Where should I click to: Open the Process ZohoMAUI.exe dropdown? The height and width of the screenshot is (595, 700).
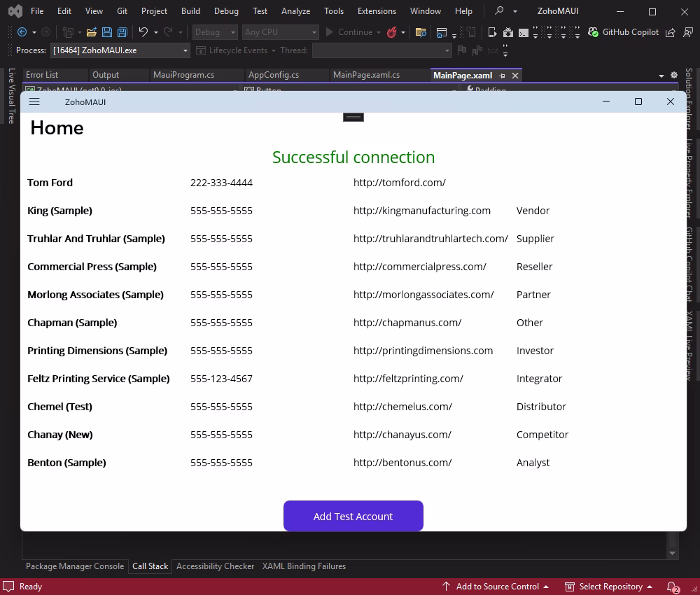coord(120,50)
